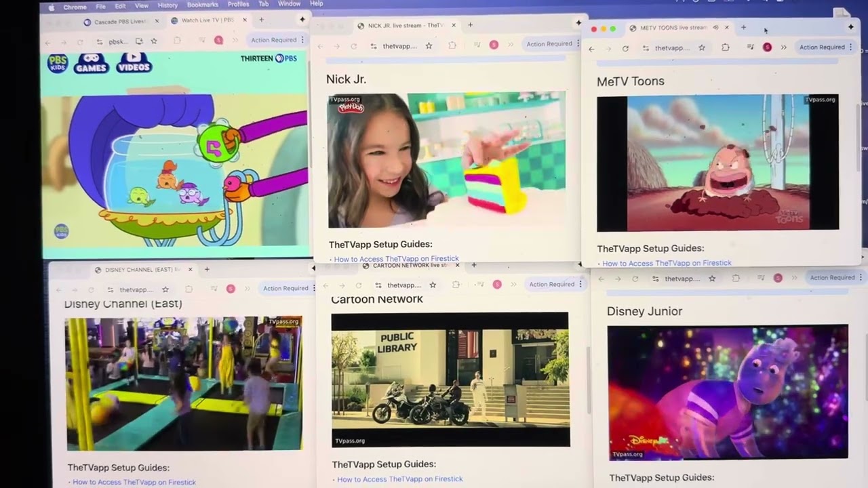Close the Disney Channel (East) tab
The width and height of the screenshot is (868, 488).
(190, 269)
